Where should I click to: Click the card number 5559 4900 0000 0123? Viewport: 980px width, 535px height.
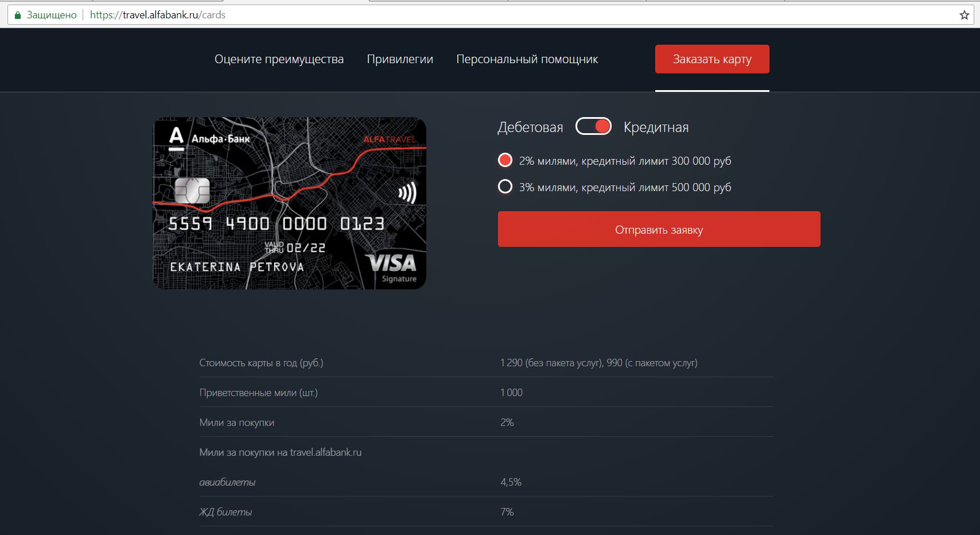click(x=276, y=223)
